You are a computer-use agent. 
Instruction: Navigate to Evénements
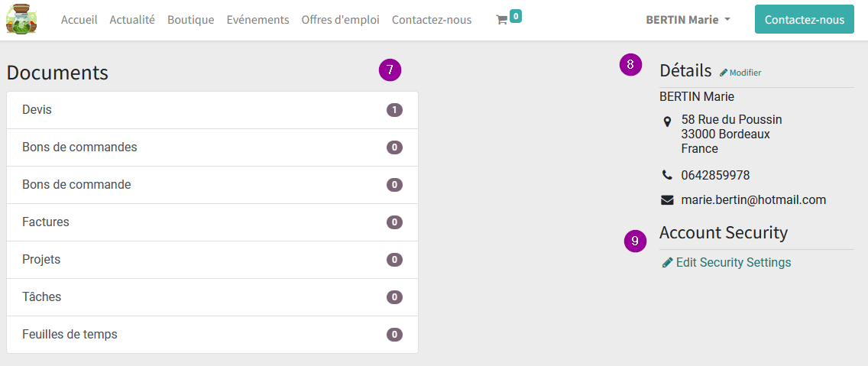coord(258,20)
